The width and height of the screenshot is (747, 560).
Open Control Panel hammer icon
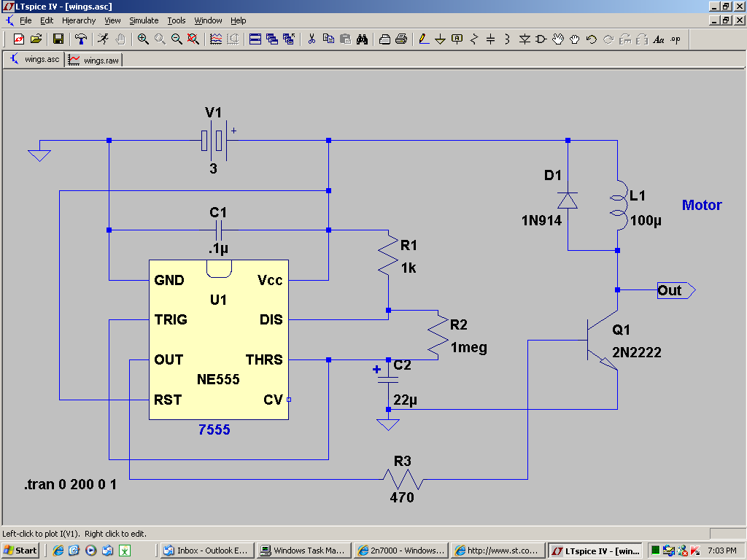81,39
